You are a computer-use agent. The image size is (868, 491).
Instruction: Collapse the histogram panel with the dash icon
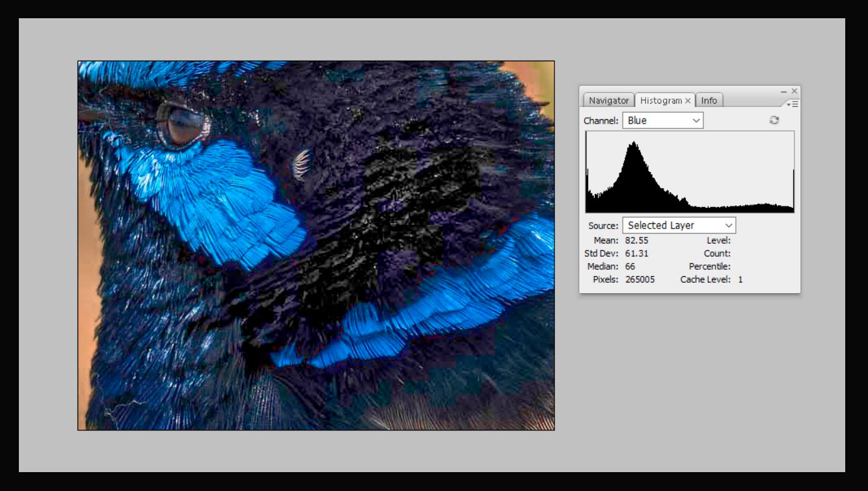(x=784, y=91)
